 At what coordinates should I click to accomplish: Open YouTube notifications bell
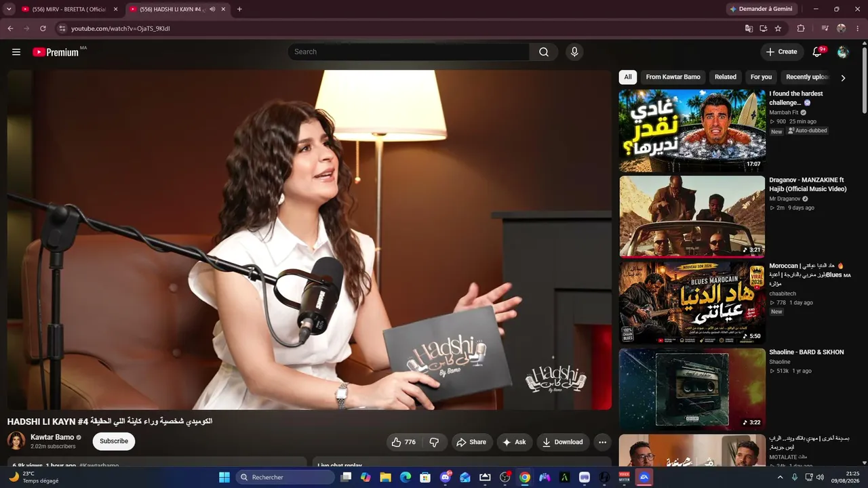pos(817,52)
